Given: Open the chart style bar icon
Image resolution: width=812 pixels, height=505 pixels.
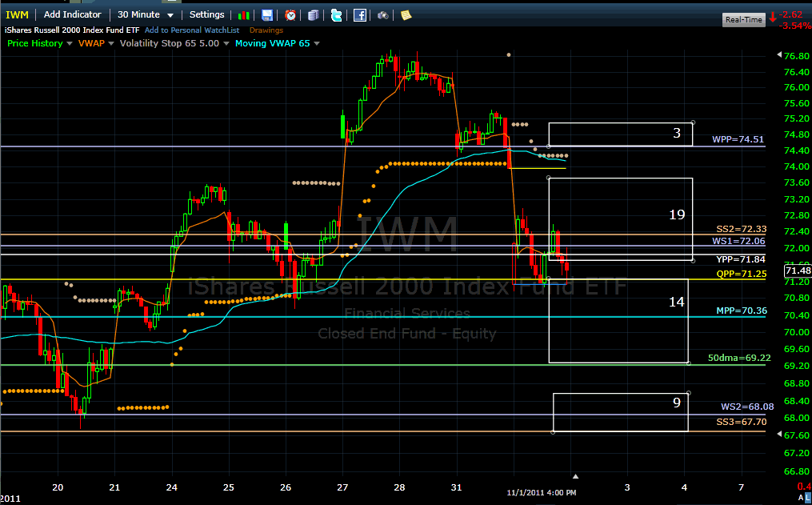Looking at the screenshot, I should [244, 15].
